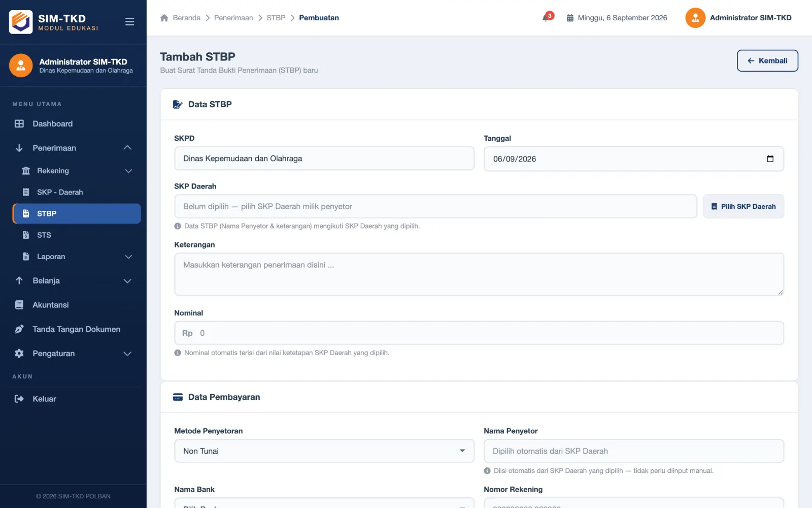Click the Keluar logout icon
Image resolution: width=812 pixels, height=508 pixels.
[x=19, y=399]
